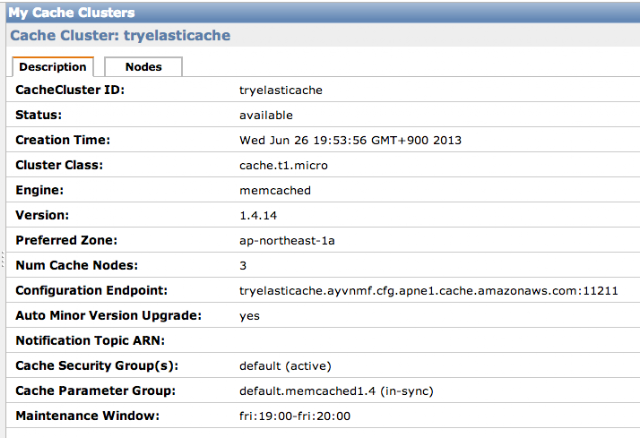Select the endpoint 'tryelasticache.ayvnmf.cfg.apne1.cache.amazonaws.com:11211'
Screen dimensions: 640x438
pyautogui.click(x=429, y=291)
